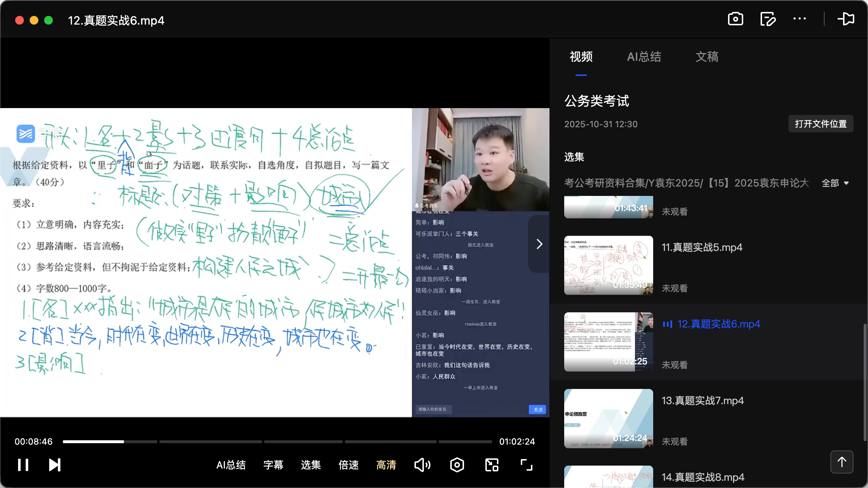Toggle the AI总结 panel at the bottom
The width and height of the screenshot is (868, 488).
click(x=231, y=465)
